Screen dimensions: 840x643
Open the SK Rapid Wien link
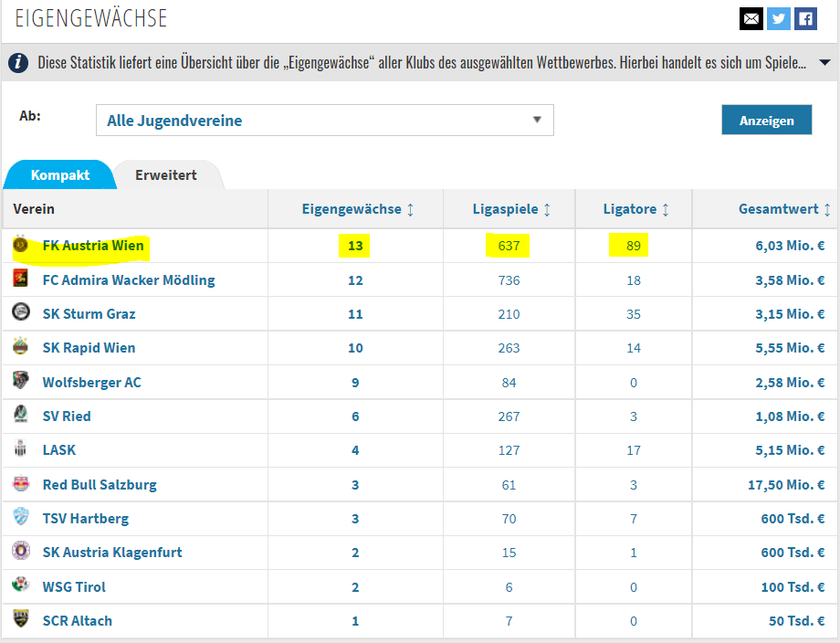click(x=89, y=348)
